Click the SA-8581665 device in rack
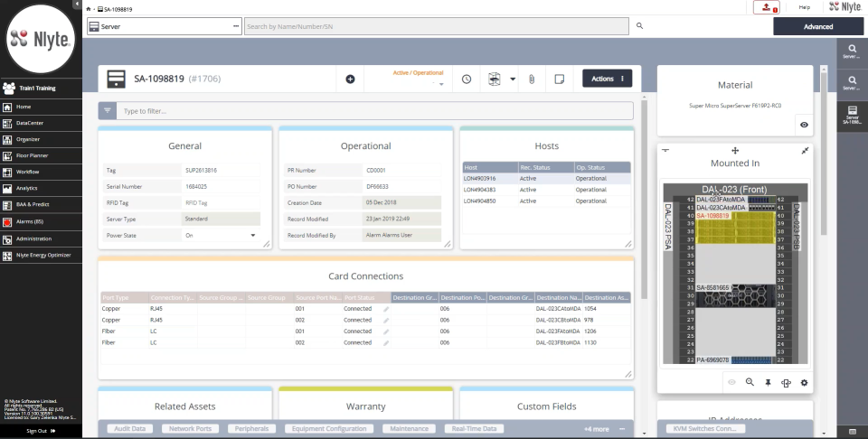 [735, 295]
